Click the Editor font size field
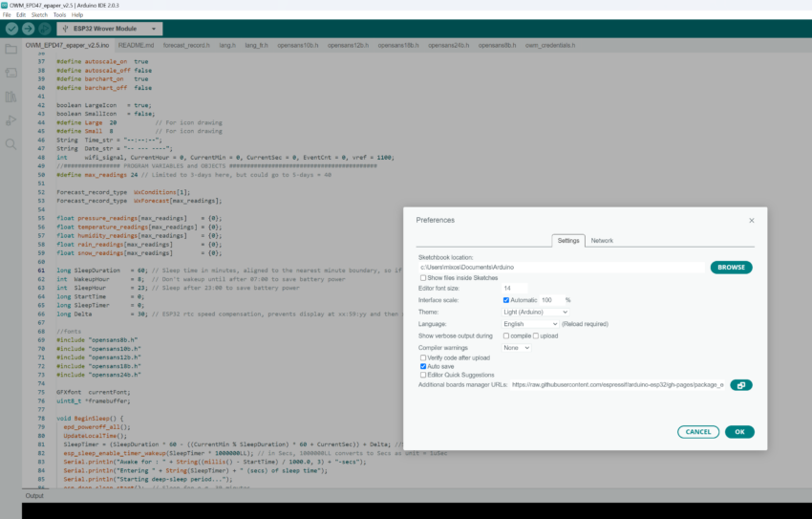 tap(514, 288)
